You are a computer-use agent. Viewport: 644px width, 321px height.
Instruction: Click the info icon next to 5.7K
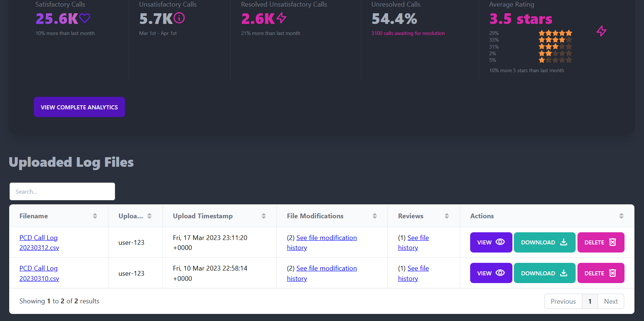click(x=179, y=18)
